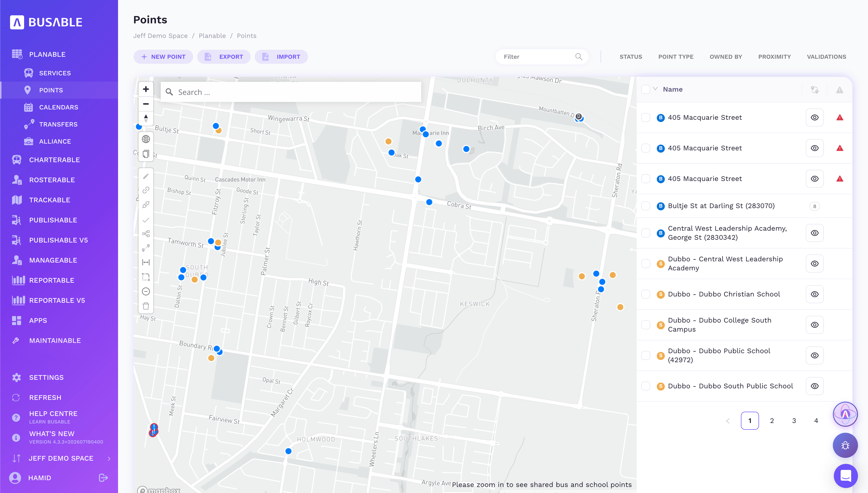Tick the select-all checkbox in Name header
The image size is (868, 493).
646,89
